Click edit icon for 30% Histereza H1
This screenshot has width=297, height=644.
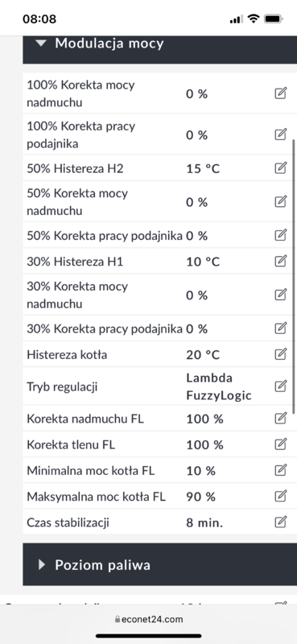point(280,261)
